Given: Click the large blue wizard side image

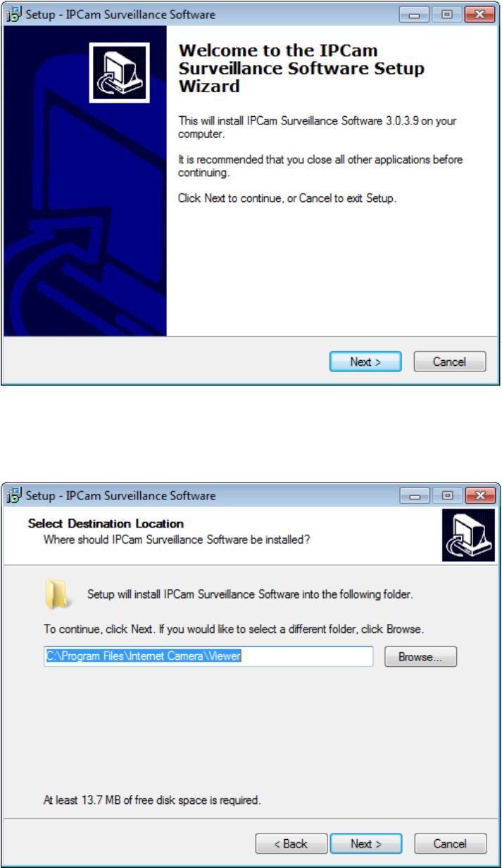Looking at the screenshot, I should (x=85, y=181).
